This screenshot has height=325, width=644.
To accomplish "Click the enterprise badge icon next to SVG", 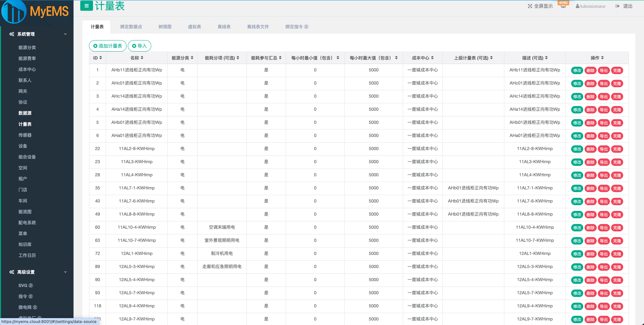I will [x=31, y=285].
